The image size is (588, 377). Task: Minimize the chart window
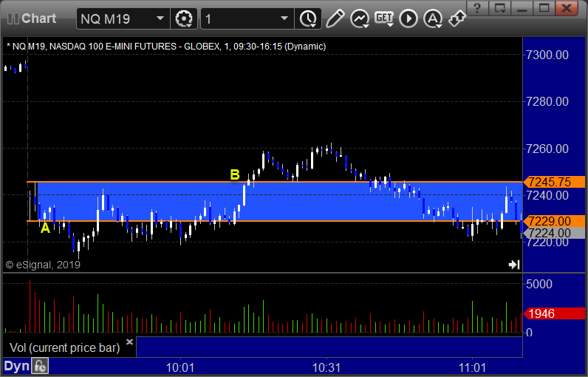tap(522, 8)
